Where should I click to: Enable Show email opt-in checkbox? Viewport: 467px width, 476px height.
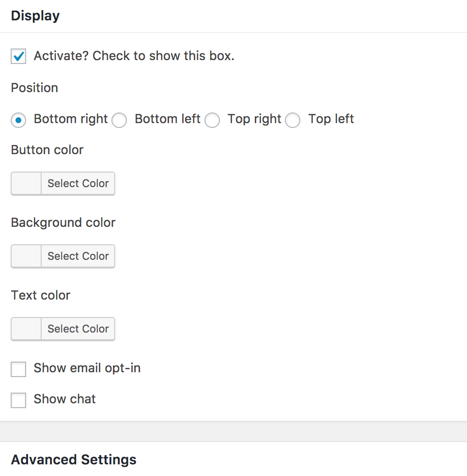pos(18,369)
